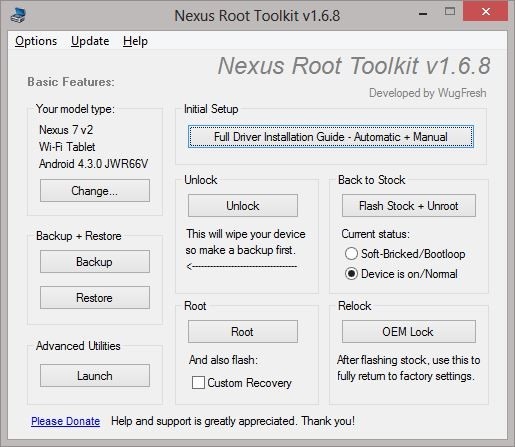This screenshot has width=515, height=447.
Task: Click the OEM Lock button
Action: pyautogui.click(x=409, y=332)
